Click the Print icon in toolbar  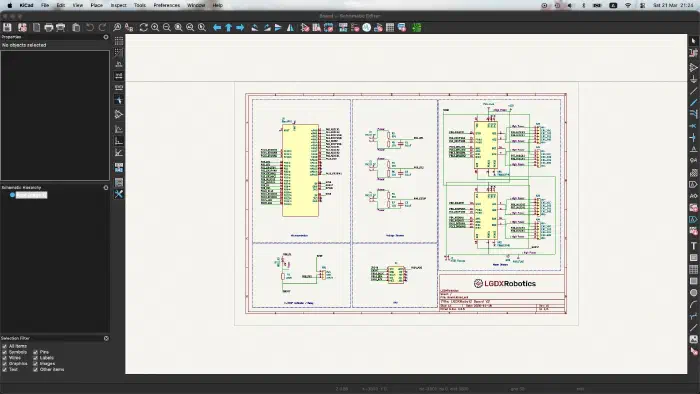pyautogui.click(x=49, y=28)
